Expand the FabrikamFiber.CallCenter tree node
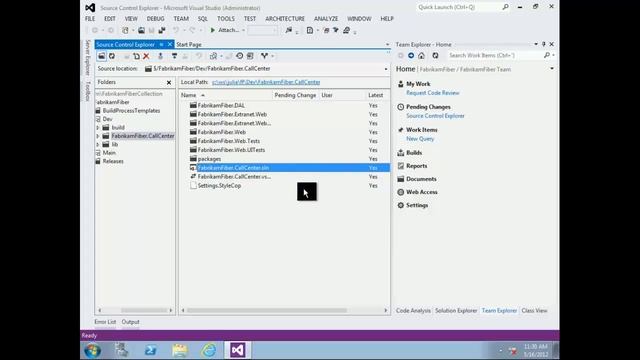Screen dimensions: 640x360 tap(98, 136)
